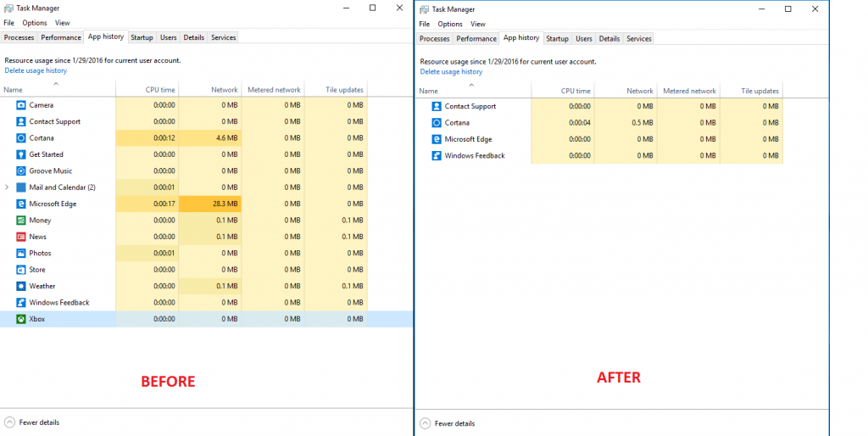Select Windows Feedback name in right window

point(475,156)
